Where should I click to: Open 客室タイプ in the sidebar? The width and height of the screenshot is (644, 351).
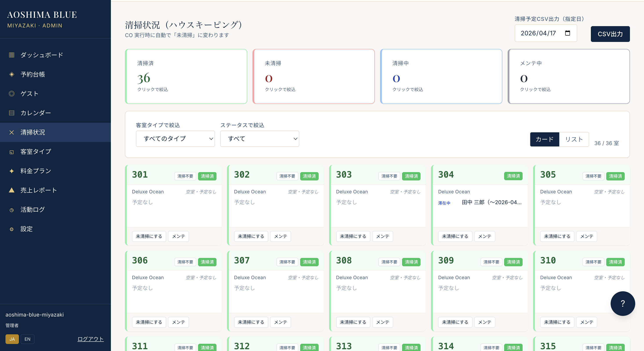point(55,151)
